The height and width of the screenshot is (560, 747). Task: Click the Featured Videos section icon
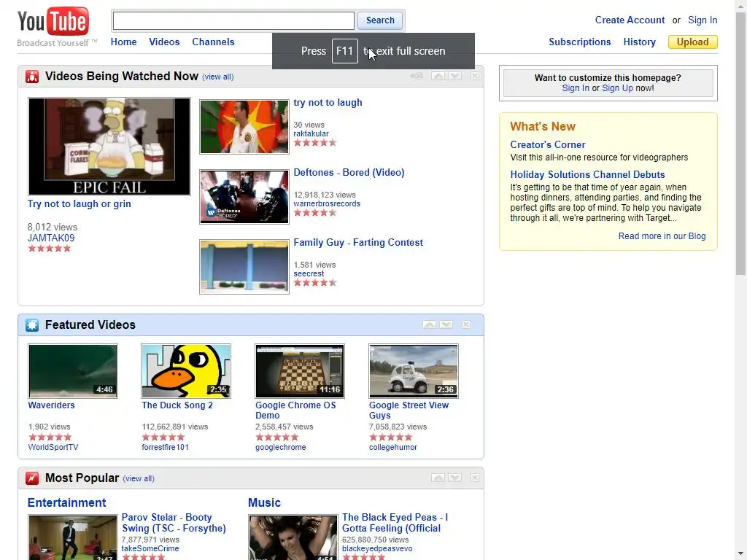[x=32, y=324]
